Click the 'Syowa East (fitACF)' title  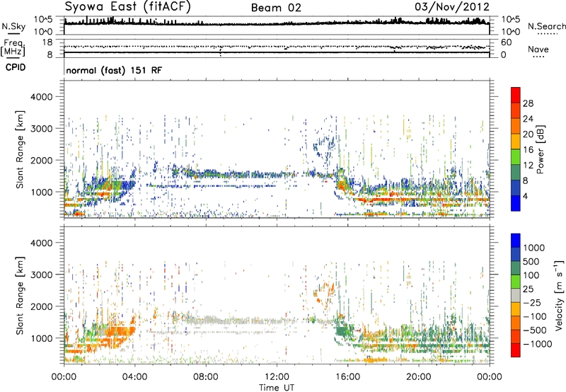(x=128, y=7)
